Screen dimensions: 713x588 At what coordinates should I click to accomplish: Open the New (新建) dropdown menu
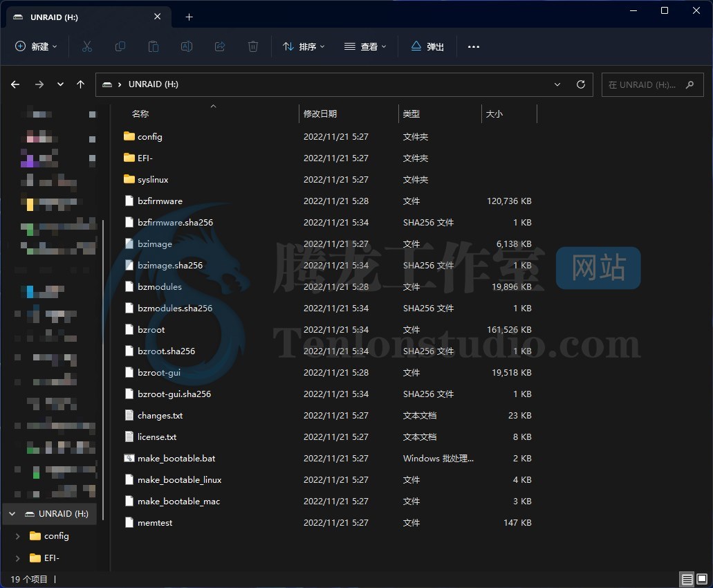37,46
